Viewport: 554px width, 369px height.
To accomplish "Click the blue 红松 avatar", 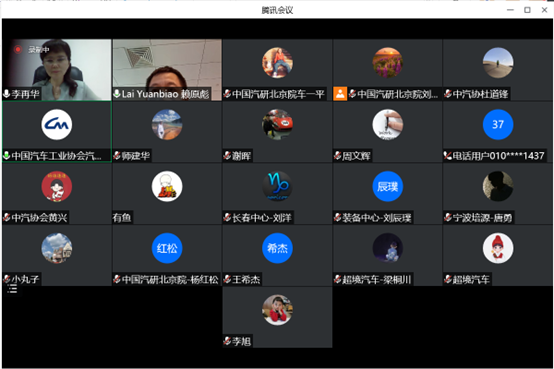I will click(x=167, y=248).
